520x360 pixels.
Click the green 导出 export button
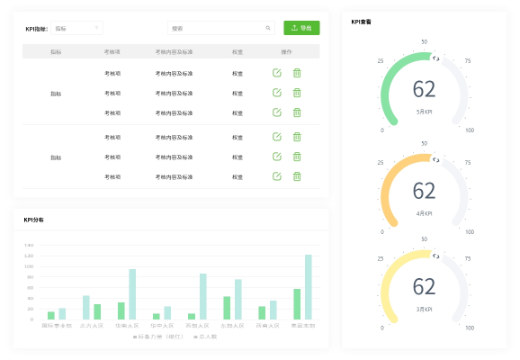302,28
